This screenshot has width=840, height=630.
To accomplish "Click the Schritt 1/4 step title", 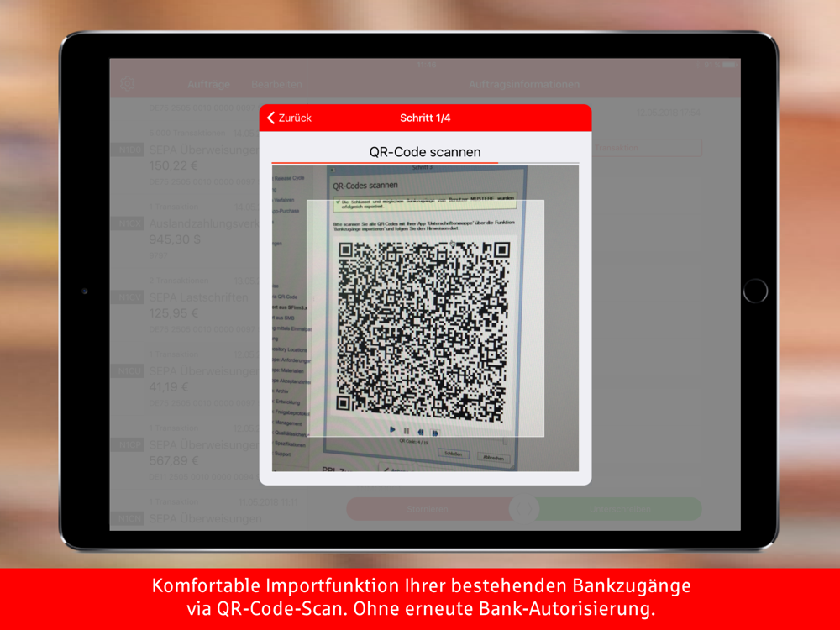I will pos(425,118).
